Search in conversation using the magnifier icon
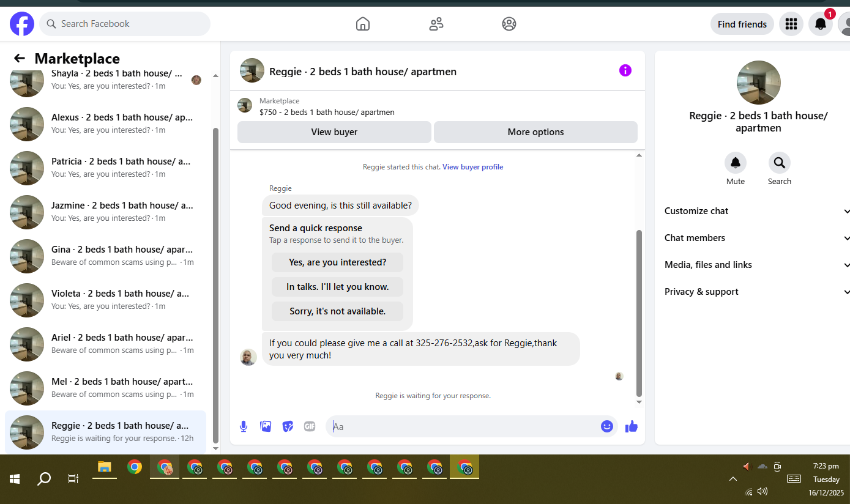Image resolution: width=850 pixels, height=504 pixels. 780,163
